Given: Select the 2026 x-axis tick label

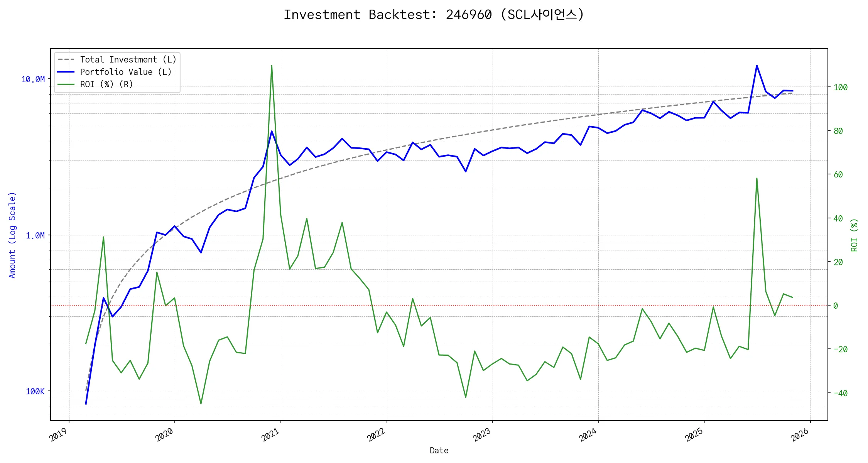Looking at the screenshot, I should point(800,435).
